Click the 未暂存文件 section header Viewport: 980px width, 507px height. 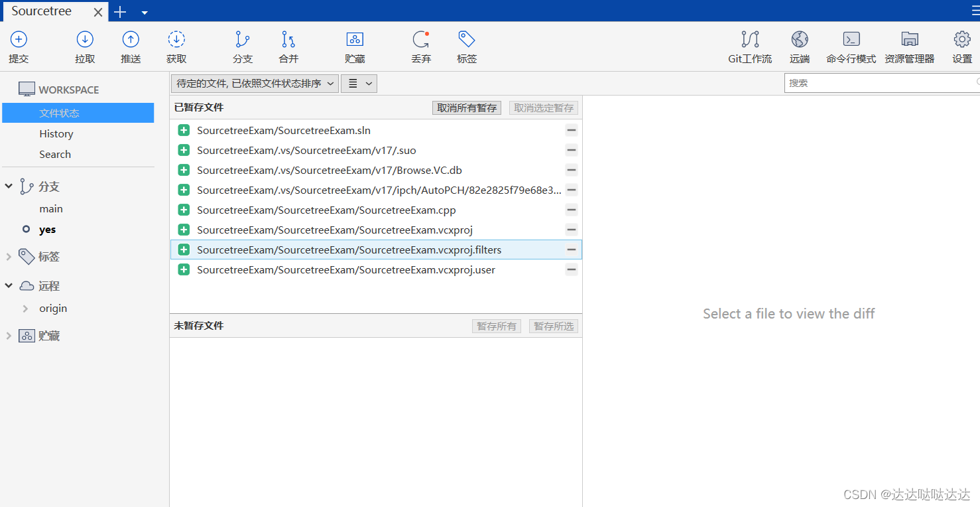(199, 326)
